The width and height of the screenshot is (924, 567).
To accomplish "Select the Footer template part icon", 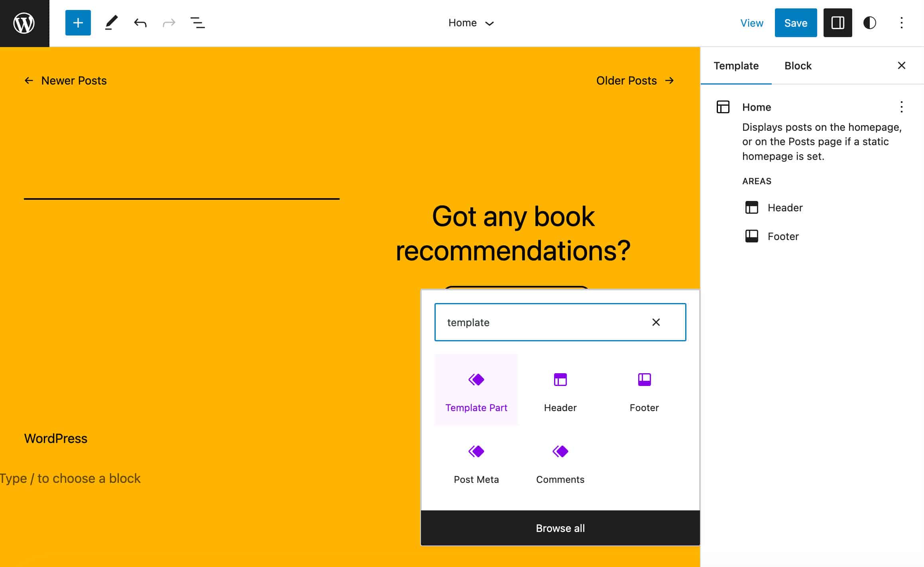I will pos(644,380).
